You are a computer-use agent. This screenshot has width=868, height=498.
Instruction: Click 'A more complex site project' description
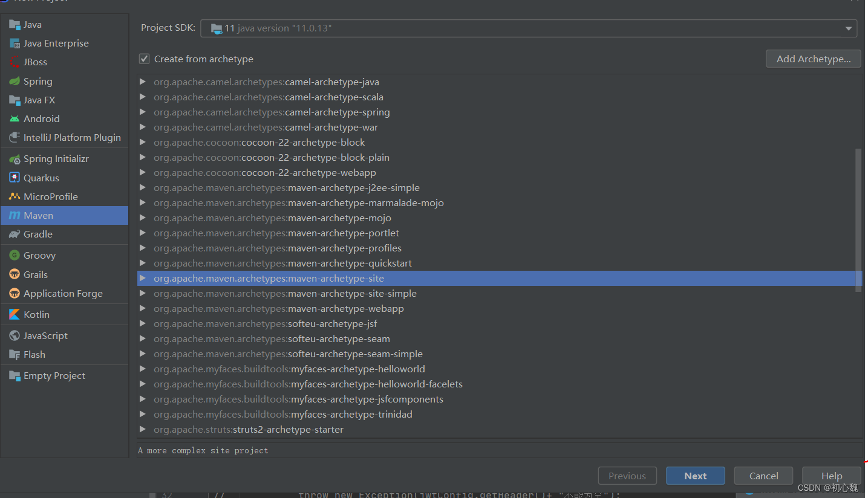[203, 450]
